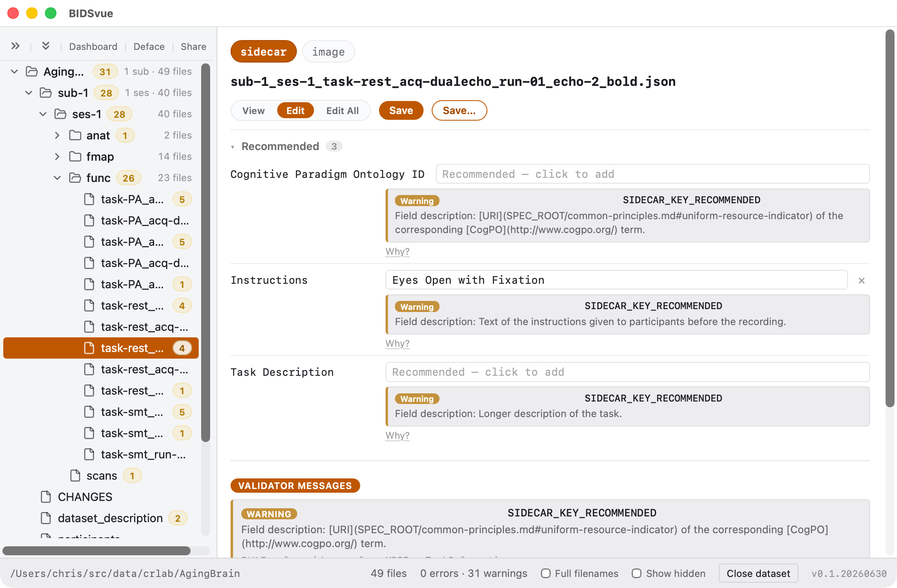Viewport: 897px width, 588px height.
Task: Click Why? under Task Description warning
Action: point(397,435)
